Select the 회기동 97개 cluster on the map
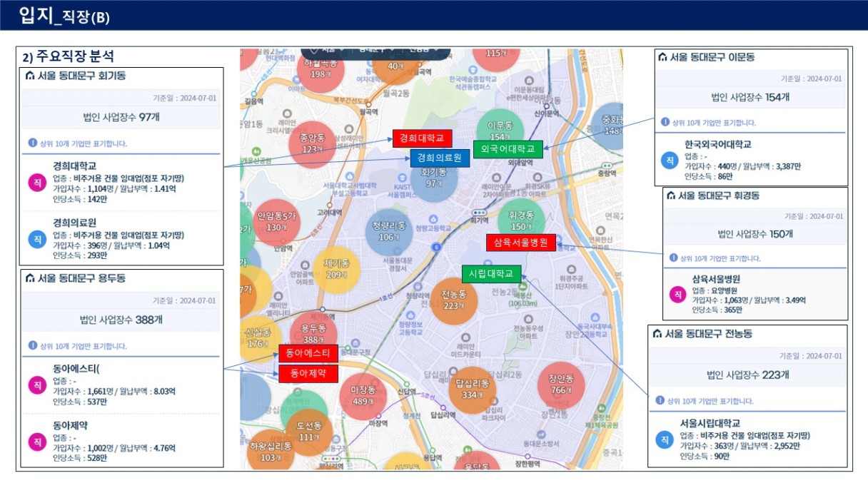Screen dimensions: 868x488 tap(433, 178)
